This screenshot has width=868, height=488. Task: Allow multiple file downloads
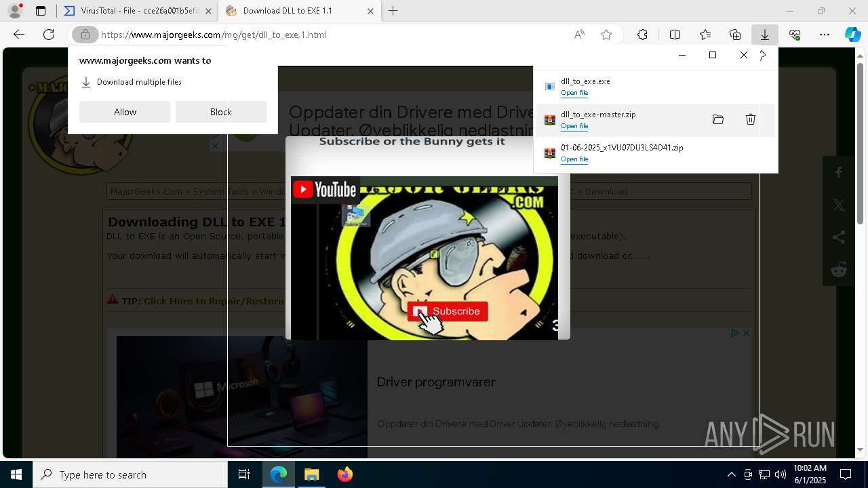[125, 112]
